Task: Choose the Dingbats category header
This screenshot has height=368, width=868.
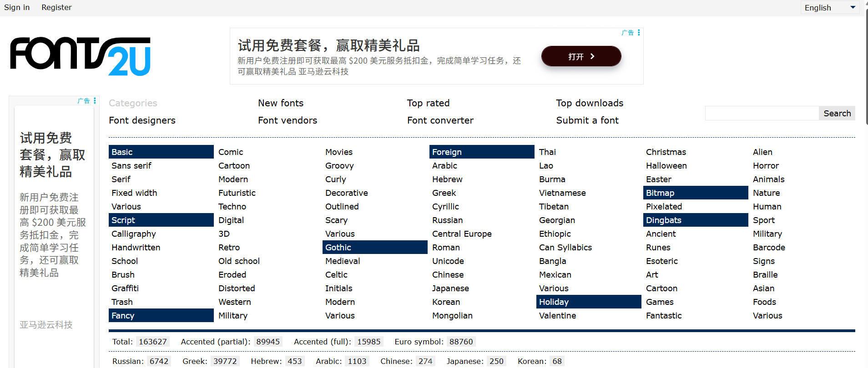Action: [x=663, y=220]
